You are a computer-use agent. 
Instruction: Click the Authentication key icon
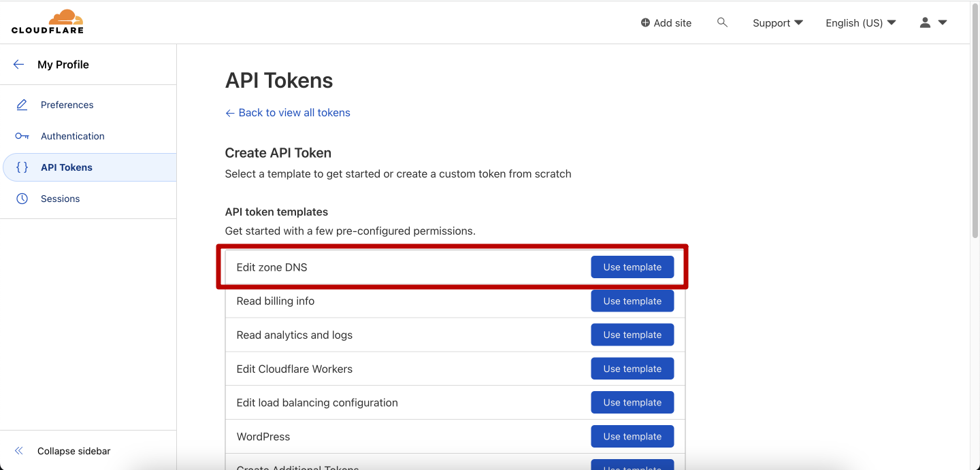point(22,136)
